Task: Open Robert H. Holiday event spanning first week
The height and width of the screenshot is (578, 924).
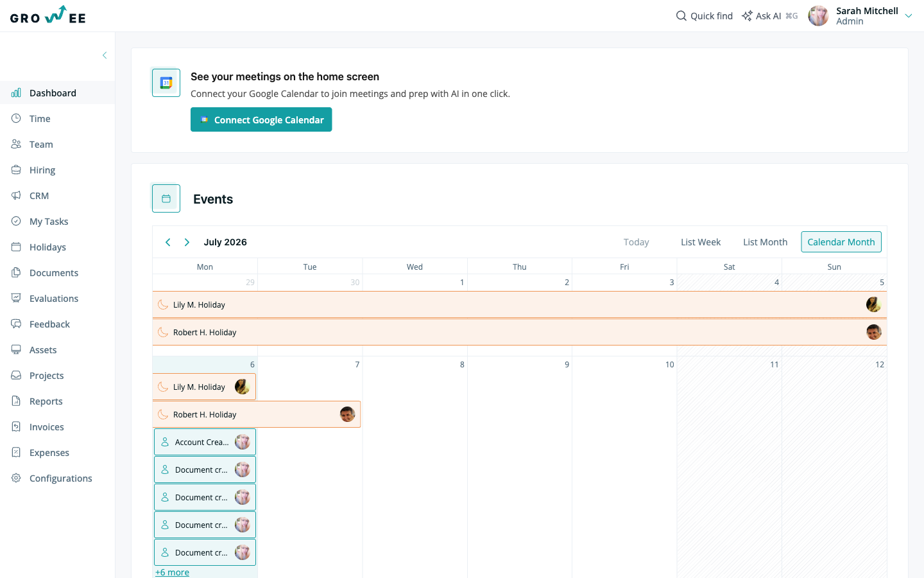Action: pyautogui.click(x=520, y=332)
